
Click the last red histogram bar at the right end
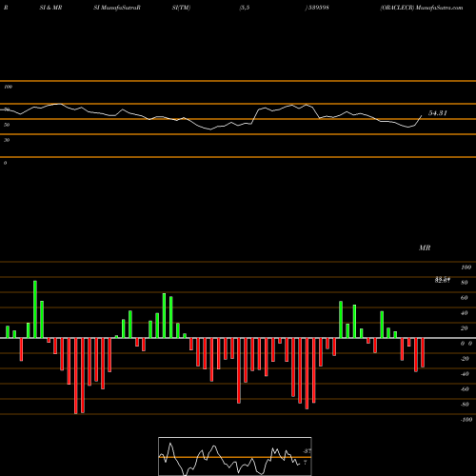[423, 352]
